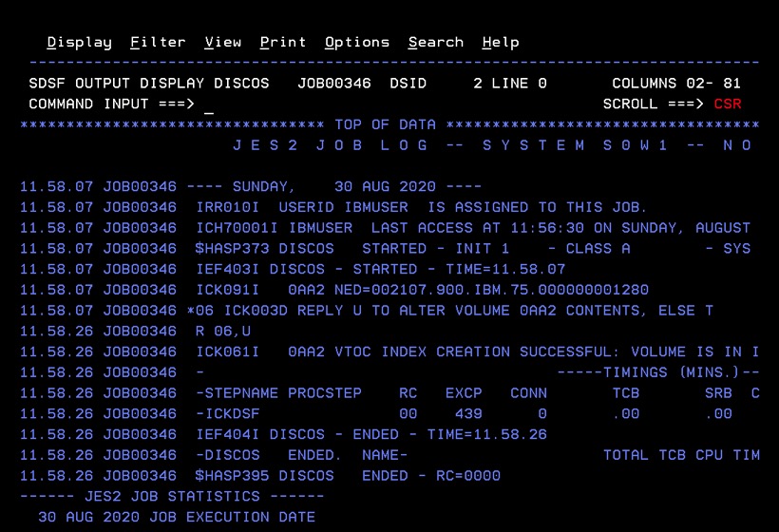Select the IEF404I DISCOS ENDED line
Viewport: 779px width, 532px height.
[283, 435]
